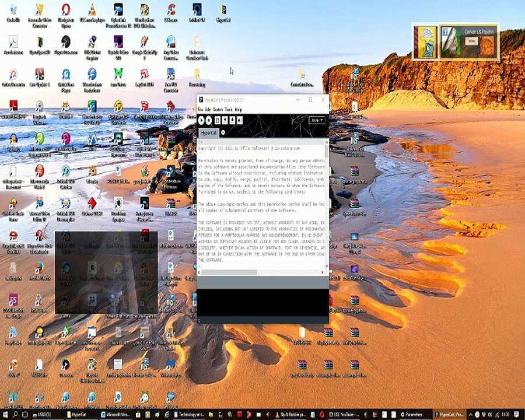The image size is (525, 420).
Task: Click the editor's vertical scrollbar down arrow
Action: pyautogui.click(x=327, y=266)
